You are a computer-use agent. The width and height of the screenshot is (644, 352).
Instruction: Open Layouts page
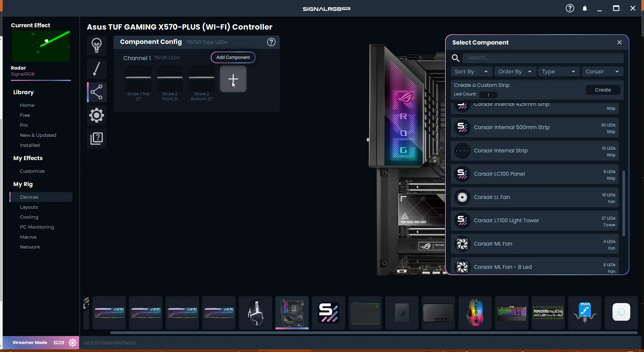click(x=29, y=207)
